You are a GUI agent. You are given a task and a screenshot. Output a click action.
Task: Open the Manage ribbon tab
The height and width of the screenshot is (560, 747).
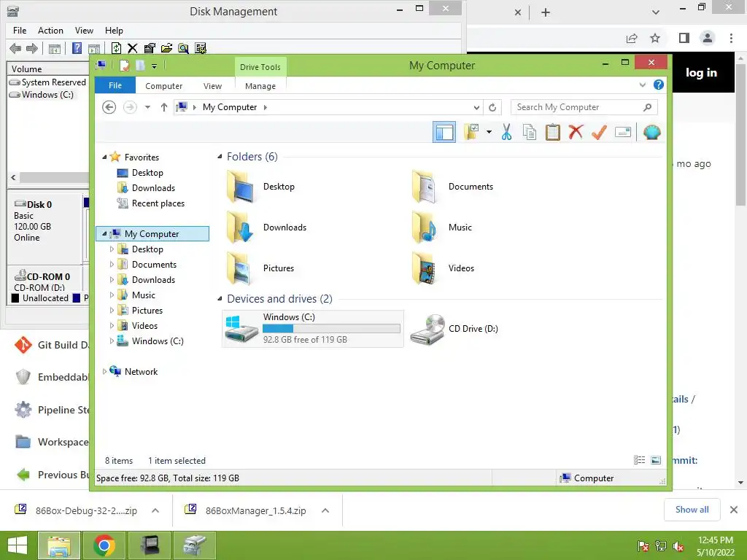tap(260, 86)
